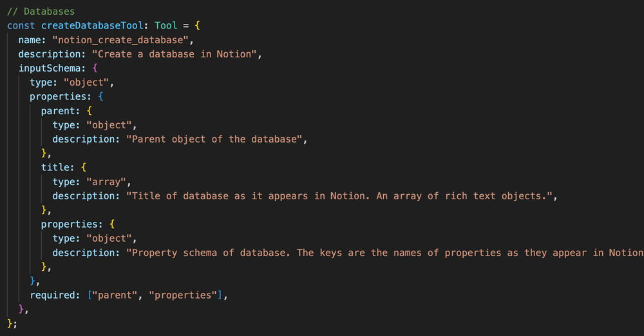Click the "title" property key
This screenshot has height=336, width=644.
tap(55, 167)
